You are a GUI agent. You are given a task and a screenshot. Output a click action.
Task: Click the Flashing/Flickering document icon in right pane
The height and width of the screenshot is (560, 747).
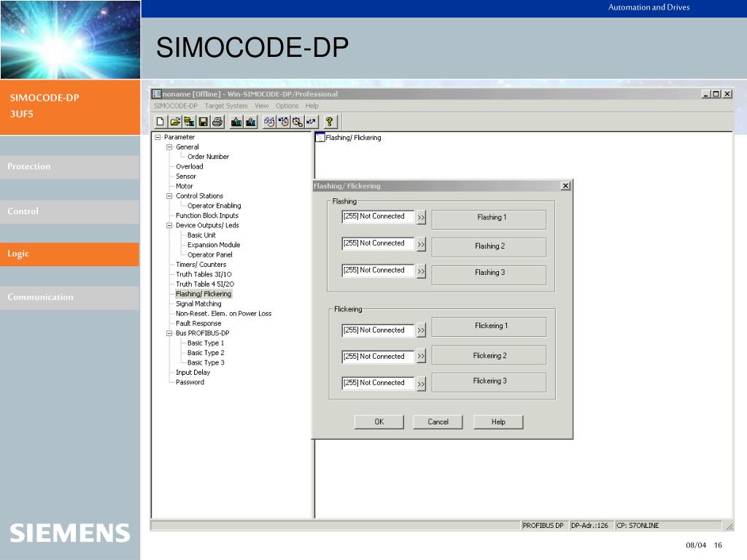(320, 137)
